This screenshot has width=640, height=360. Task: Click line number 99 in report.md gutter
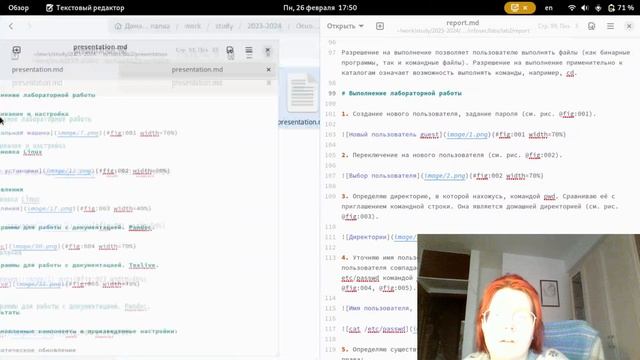[331, 93]
